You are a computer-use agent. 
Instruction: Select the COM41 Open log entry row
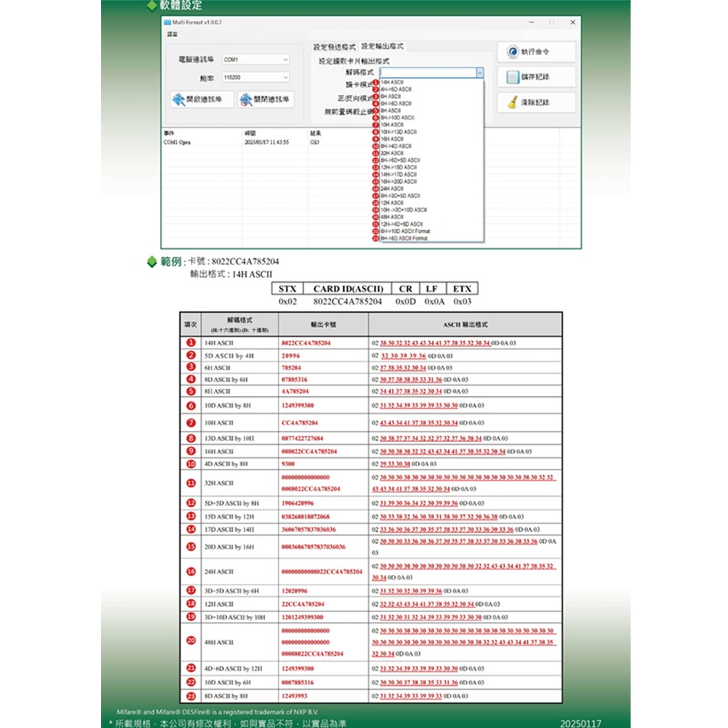[x=178, y=142]
